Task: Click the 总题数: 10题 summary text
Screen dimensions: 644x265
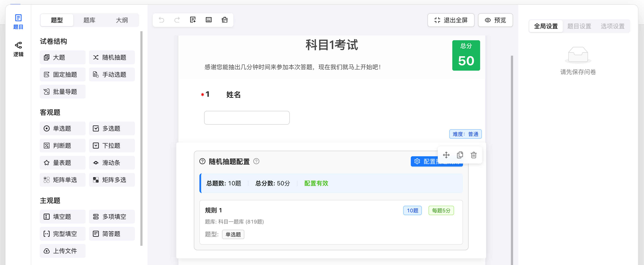Action: click(x=224, y=183)
